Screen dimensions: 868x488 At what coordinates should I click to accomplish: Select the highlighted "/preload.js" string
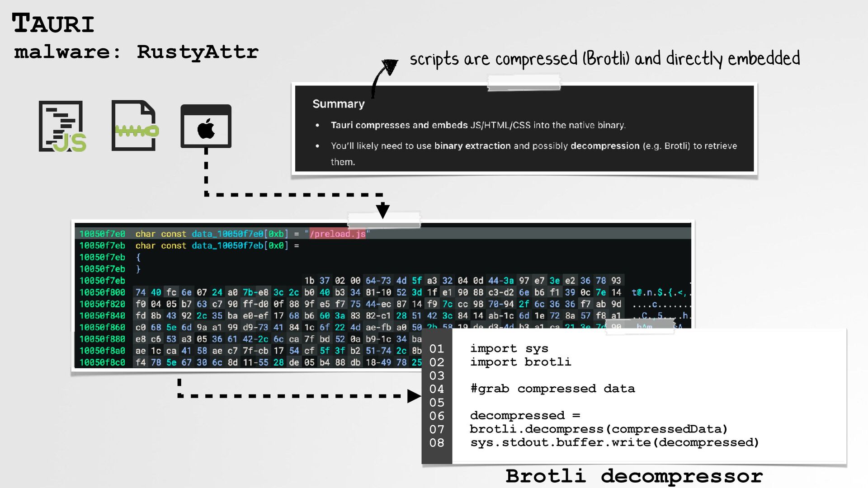[x=337, y=234]
